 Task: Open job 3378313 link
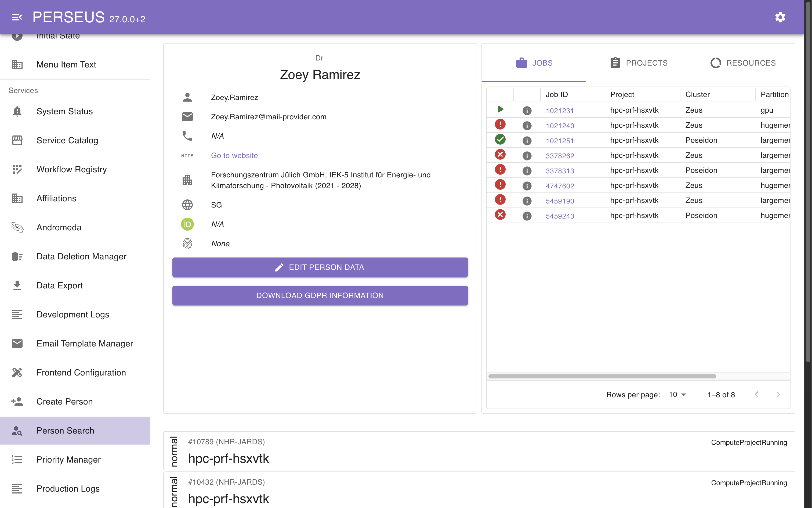tap(560, 171)
